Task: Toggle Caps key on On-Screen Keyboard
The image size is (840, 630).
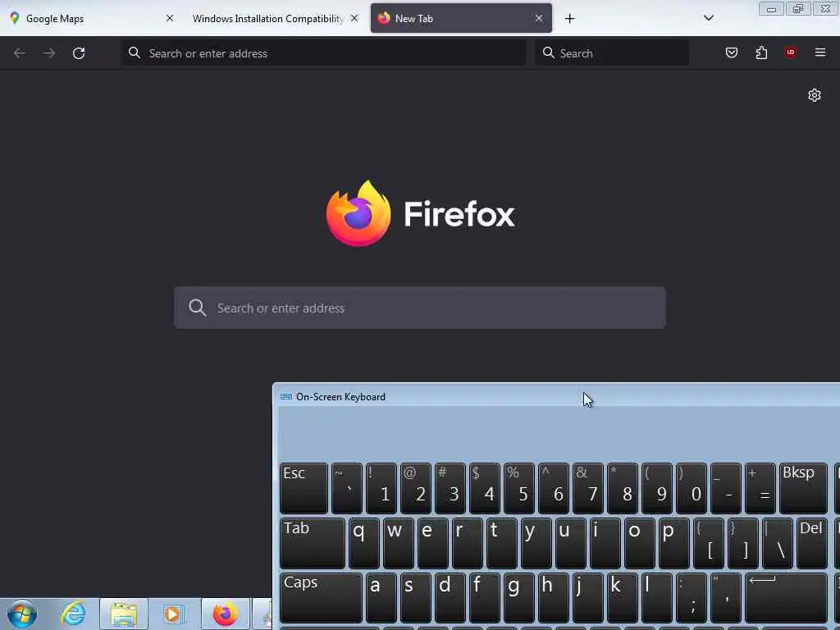Action: tap(321, 598)
